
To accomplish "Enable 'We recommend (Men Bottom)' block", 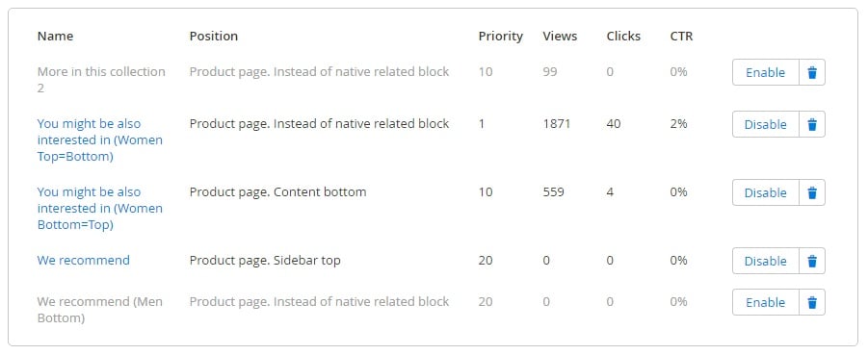I will (766, 302).
